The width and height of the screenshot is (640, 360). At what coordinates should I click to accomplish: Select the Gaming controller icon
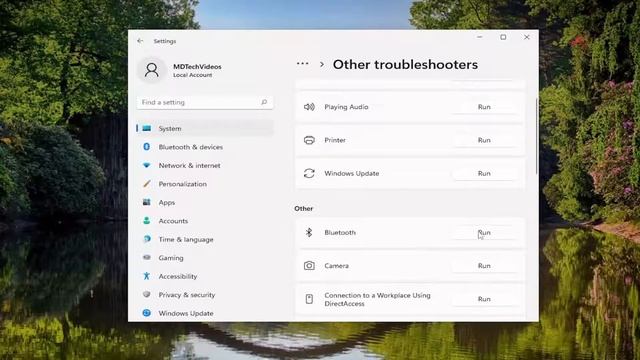click(147, 258)
